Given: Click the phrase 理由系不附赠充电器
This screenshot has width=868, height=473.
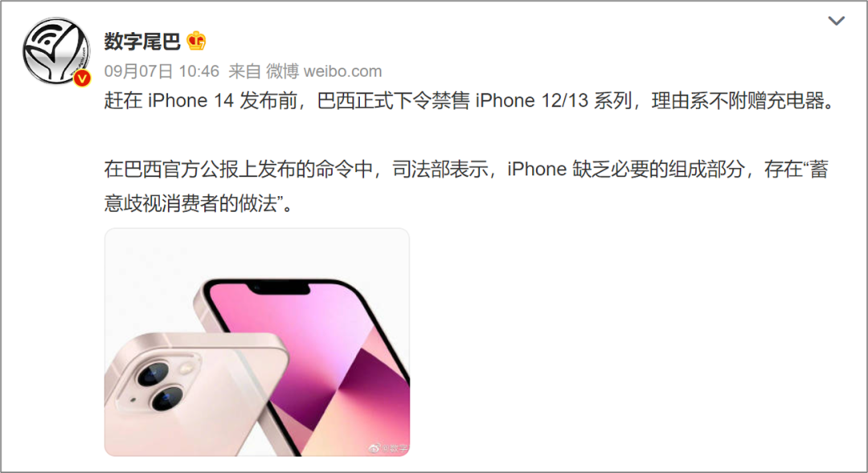Looking at the screenshot, I should 738,101.
